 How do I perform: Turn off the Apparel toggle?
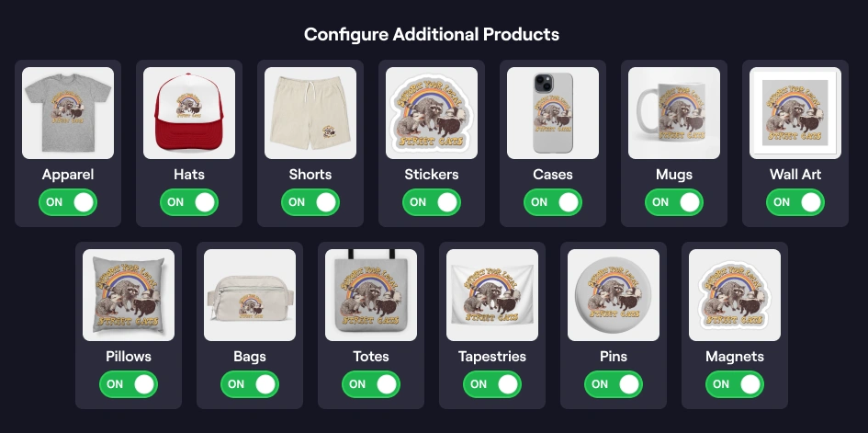pos(68,202)
